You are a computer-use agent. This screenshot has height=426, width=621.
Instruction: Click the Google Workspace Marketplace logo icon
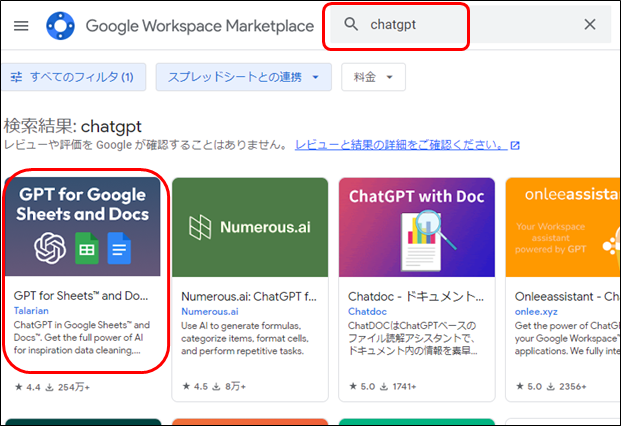[x=60, y=26]
